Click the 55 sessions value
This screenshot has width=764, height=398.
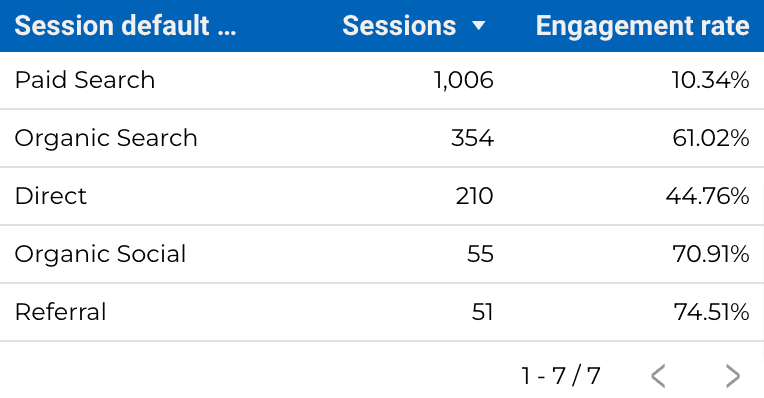pyautogui.click(x=480, y=254)
